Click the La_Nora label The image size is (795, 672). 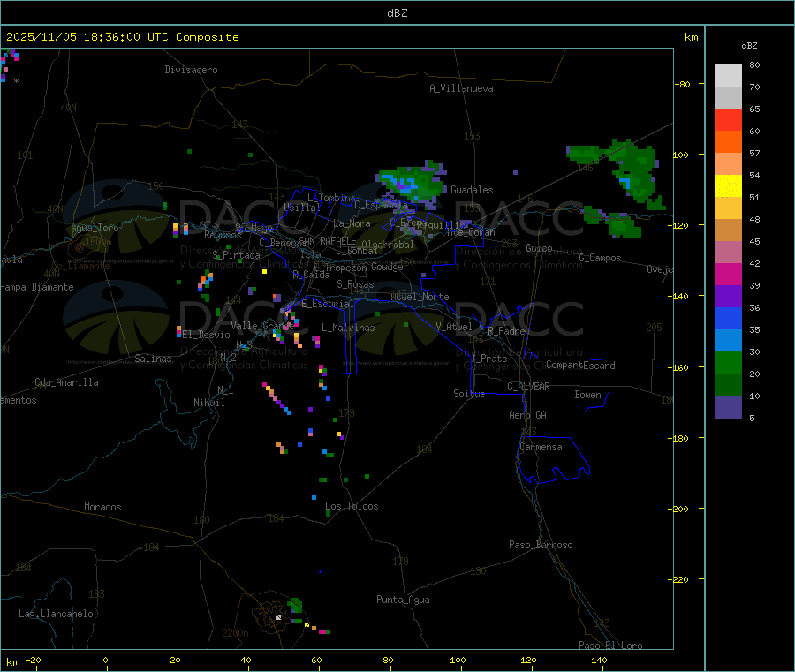coord(352,223)
